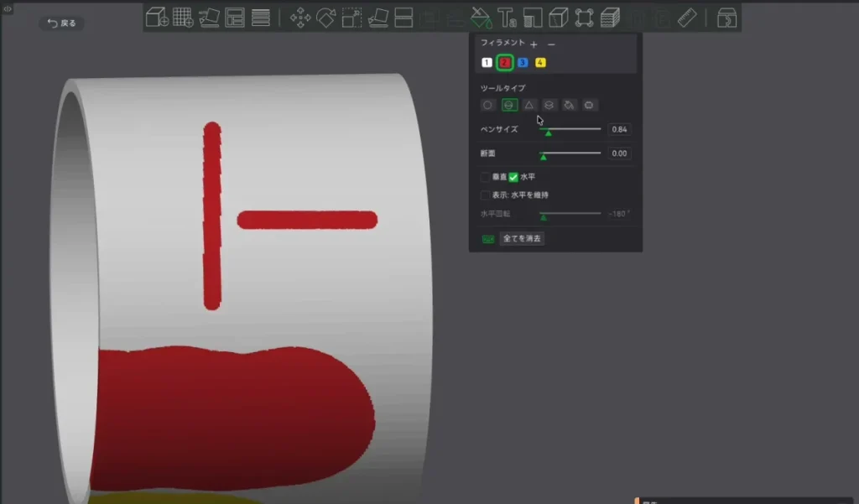
Task: Select the Move tool arrows icon
Action: click(x=300, y=18)
